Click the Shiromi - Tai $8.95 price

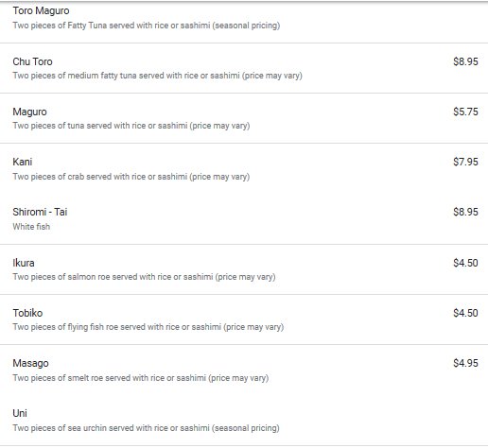pos(465,212)
